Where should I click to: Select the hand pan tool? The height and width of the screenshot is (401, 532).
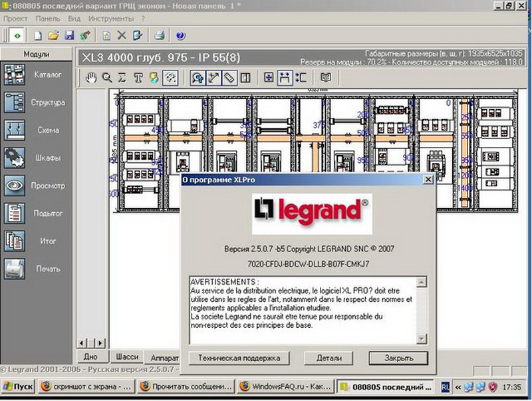click(x=90, y=78)
